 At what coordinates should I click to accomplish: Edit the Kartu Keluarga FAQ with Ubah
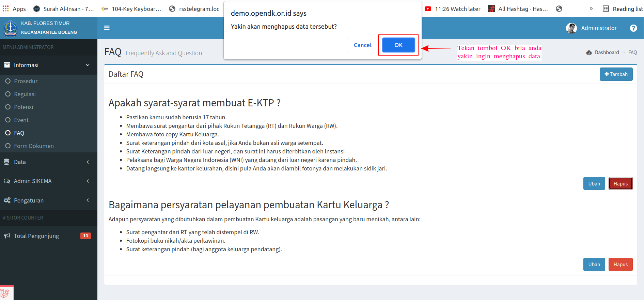(594, 265)
